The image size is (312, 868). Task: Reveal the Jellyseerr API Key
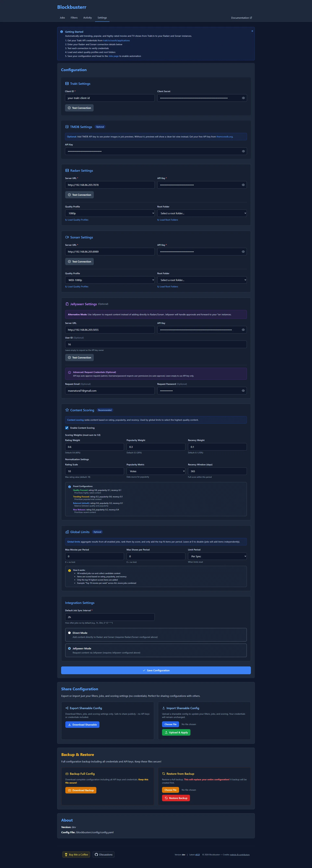(x=243, y=330)
